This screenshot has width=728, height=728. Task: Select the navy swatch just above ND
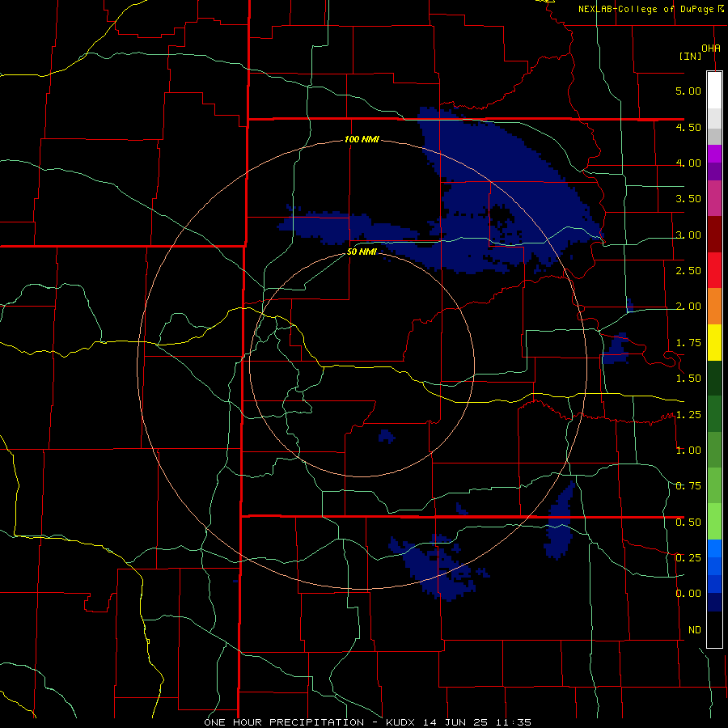tap(714, 602)
